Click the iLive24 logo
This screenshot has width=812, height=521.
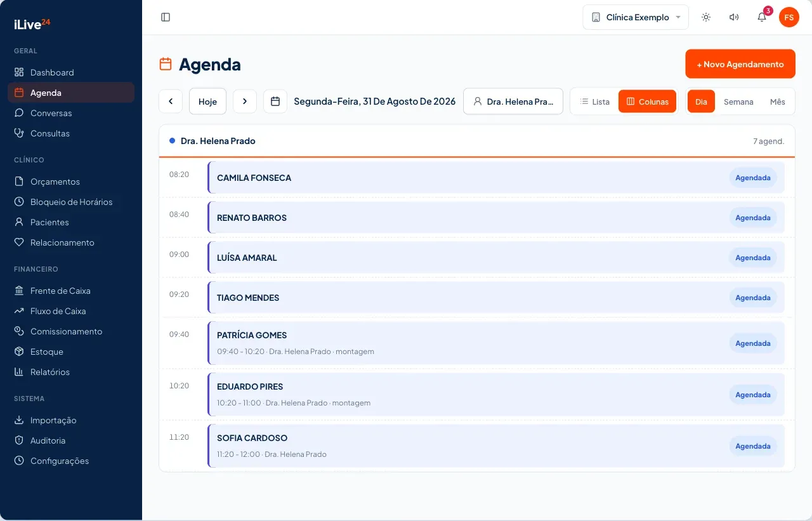(32, 24)
